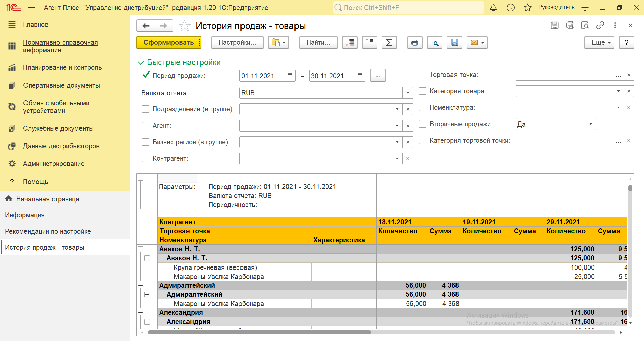Open favorites star in title bar
Viewport: 644px width, 341px height.
[528, 8]
